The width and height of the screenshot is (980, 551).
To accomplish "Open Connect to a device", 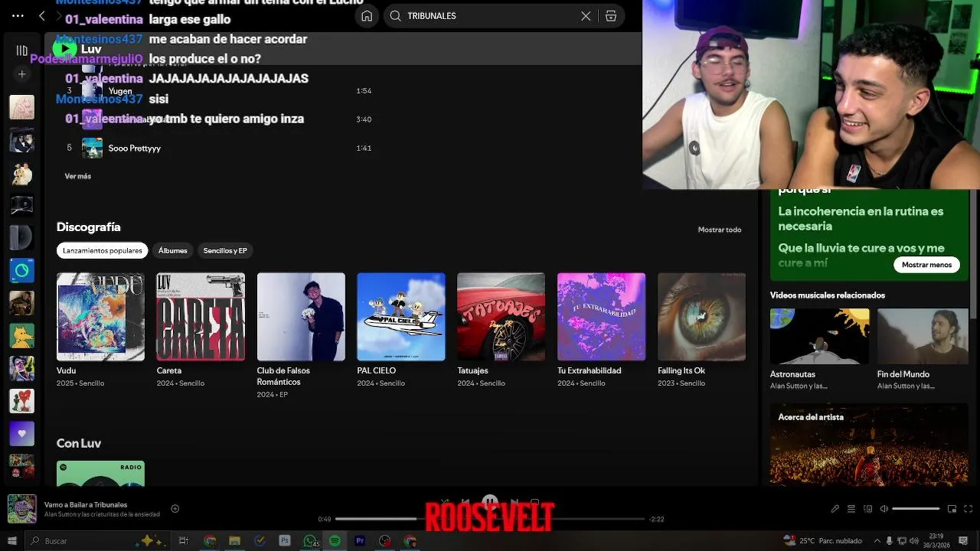I will (867, 509).
